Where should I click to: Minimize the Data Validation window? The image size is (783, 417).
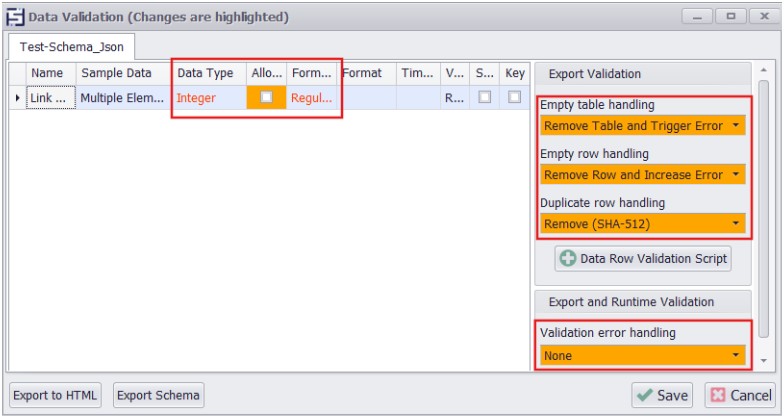tap(696, 16)
